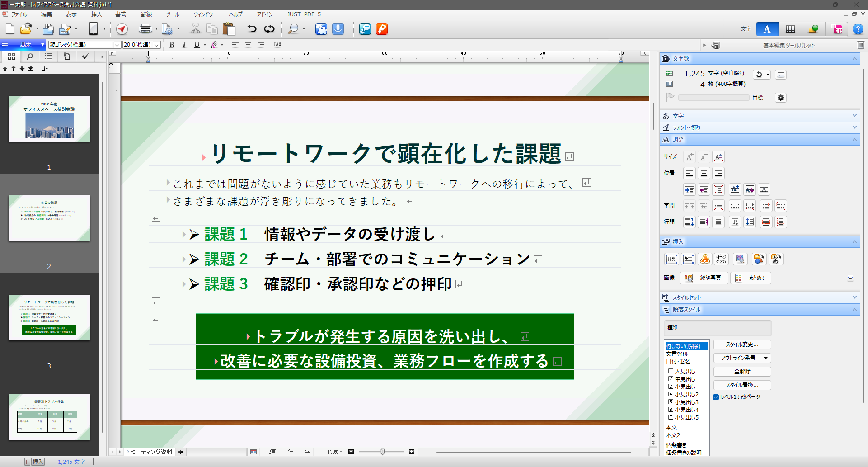Viewport: 868px width, 467px height.
Task: Click the magnifier search icon in toolbar
Action: coord(293,29)
